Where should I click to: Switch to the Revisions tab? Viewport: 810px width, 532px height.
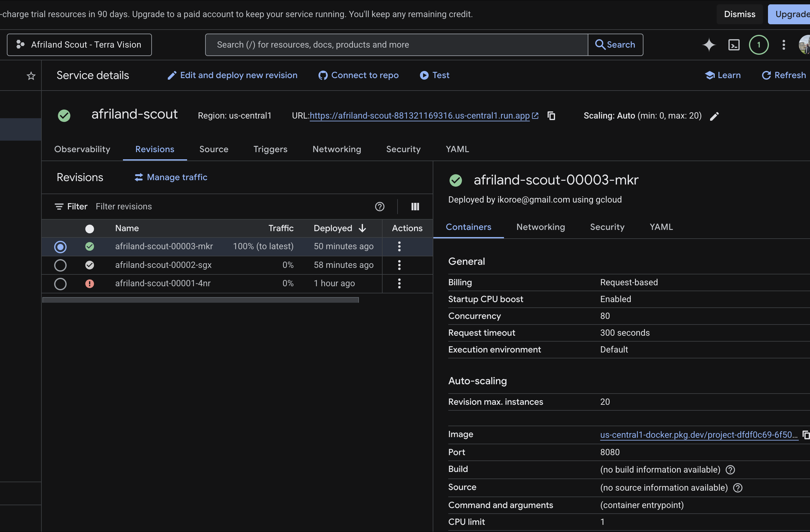click(x=155, y=149)
